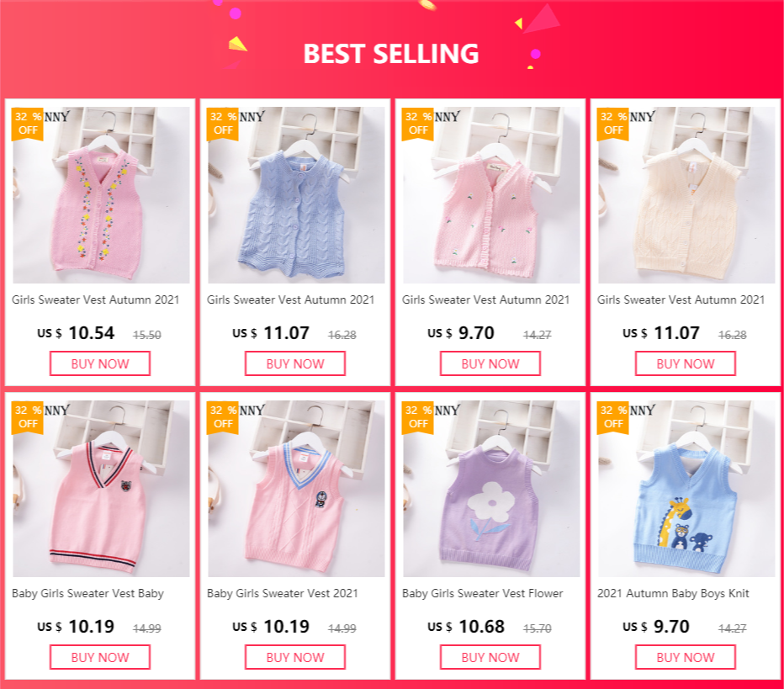
Task: Click the US $9.70 price of ruffled pink vest
Action: (x=461, y=333)
